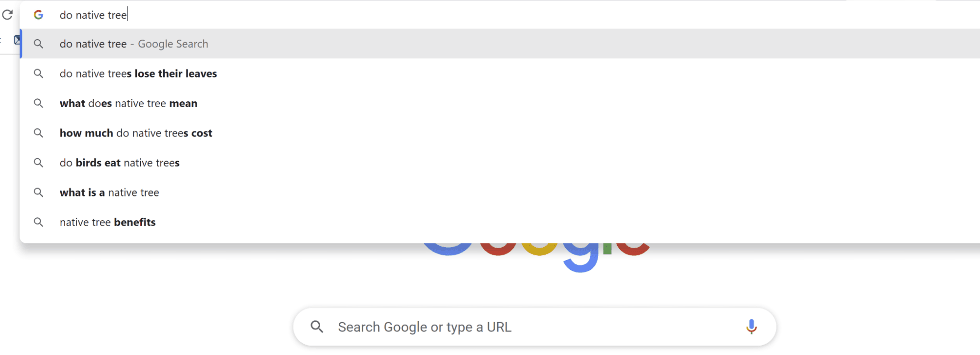Click the browser reload icon
This screenshot has height=355, width=980.
point(7,15)
